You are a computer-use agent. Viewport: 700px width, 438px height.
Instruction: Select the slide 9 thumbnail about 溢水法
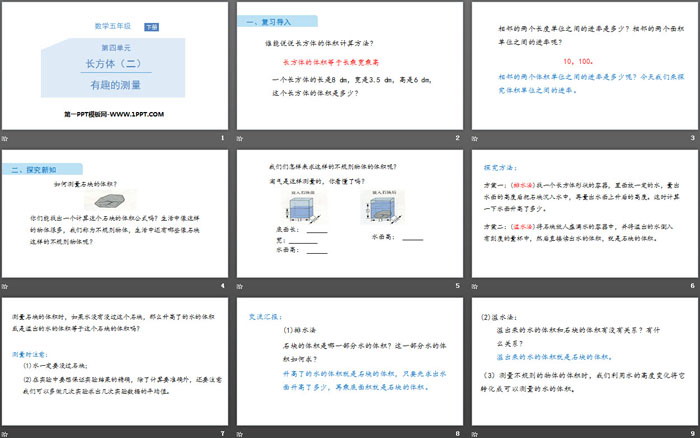[583, 361]
